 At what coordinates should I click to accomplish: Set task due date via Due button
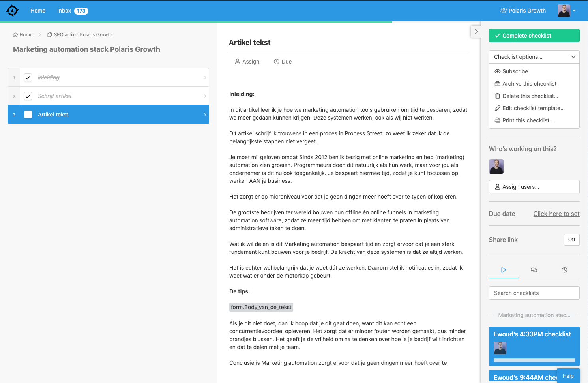pos(283,62)
